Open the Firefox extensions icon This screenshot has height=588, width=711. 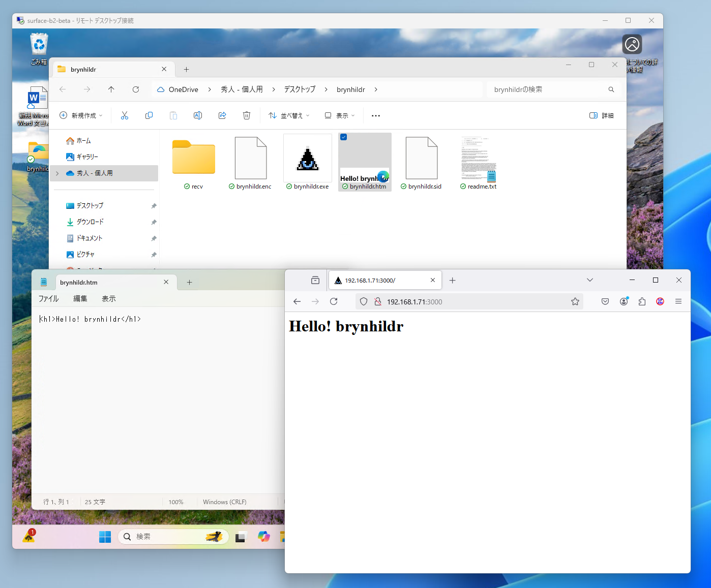641,301
